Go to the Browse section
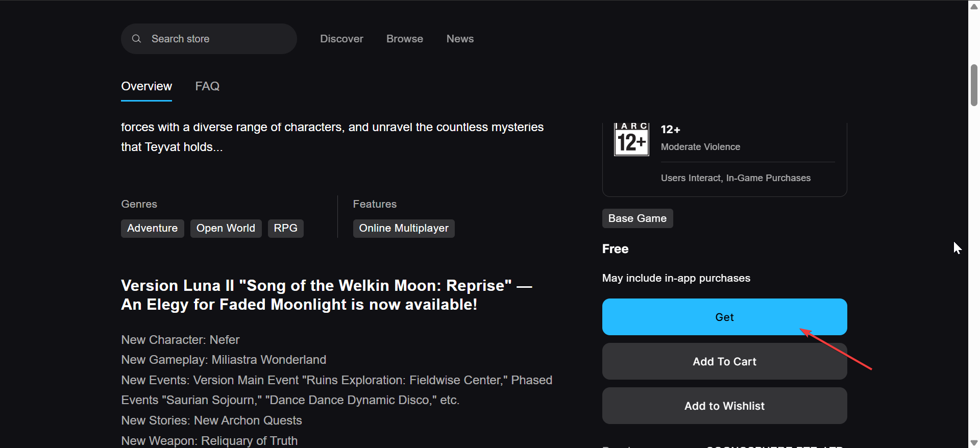Screen dimensions: 980x448 click(x=405, y=39)
